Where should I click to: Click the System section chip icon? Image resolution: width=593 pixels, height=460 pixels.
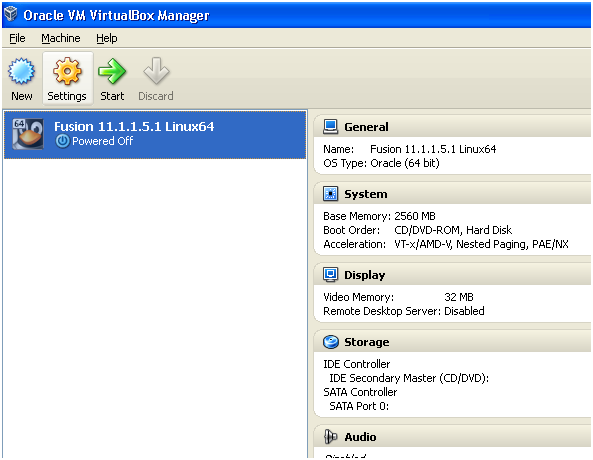click(330, 194)
